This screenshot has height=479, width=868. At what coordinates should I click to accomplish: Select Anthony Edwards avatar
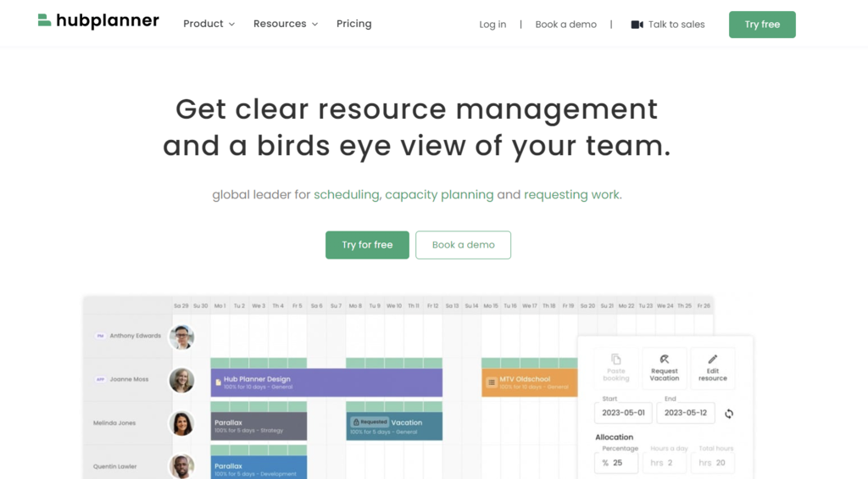[181, 337]
